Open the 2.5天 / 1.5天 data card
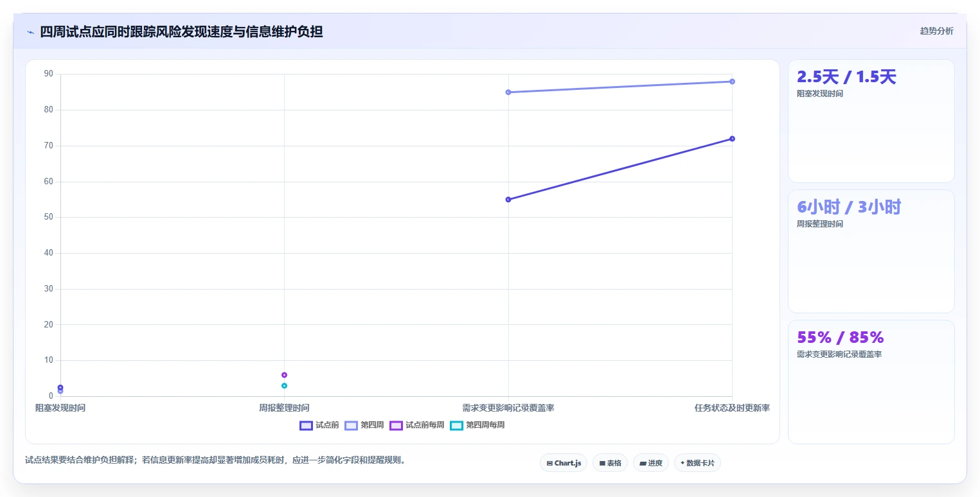980x497 pixels. (x=871, y=121)
